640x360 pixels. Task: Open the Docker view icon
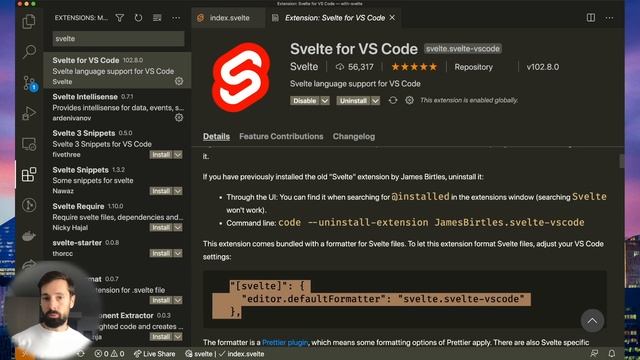click(x=29, y=236)
